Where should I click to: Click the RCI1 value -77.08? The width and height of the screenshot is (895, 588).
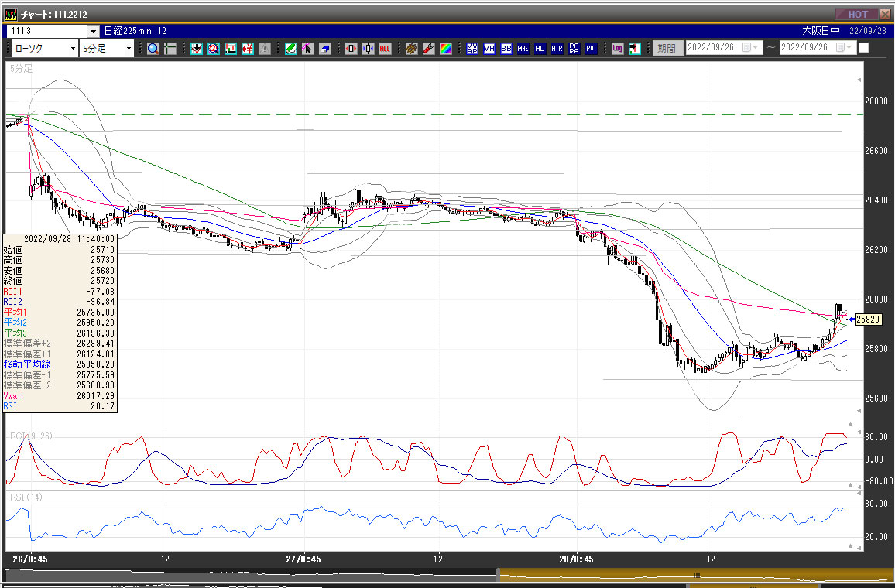99,292
